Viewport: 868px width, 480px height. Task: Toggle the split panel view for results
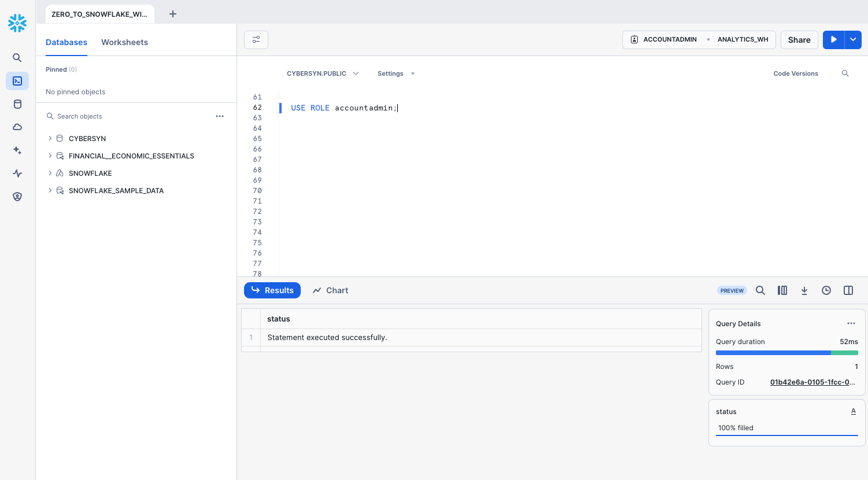848,290
